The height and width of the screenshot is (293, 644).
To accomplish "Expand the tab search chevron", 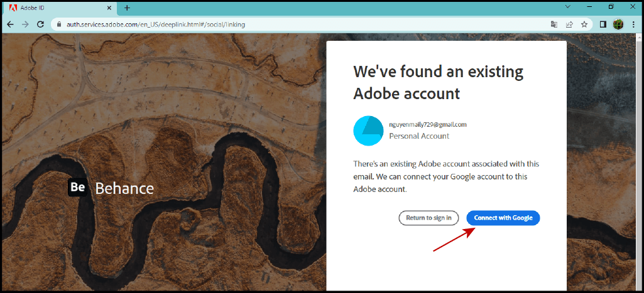I will point(568,7).
